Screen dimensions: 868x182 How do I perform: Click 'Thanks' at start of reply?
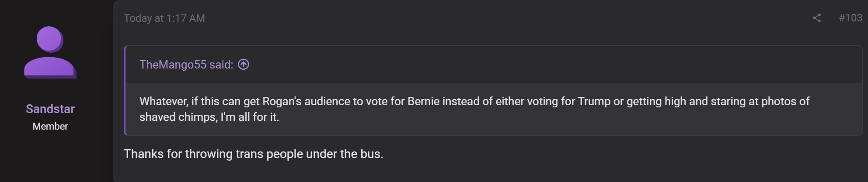pyautogui.click(x=143, y=154)
